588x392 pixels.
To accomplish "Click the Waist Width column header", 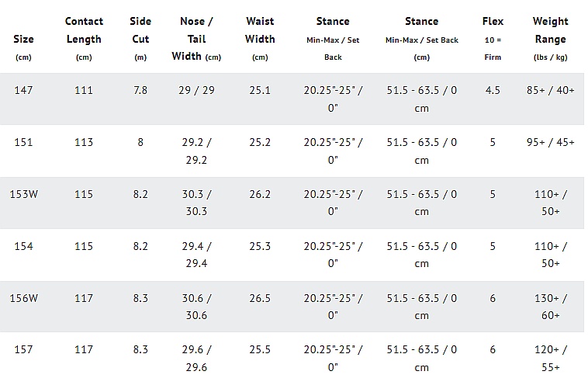I will (260, 39).
